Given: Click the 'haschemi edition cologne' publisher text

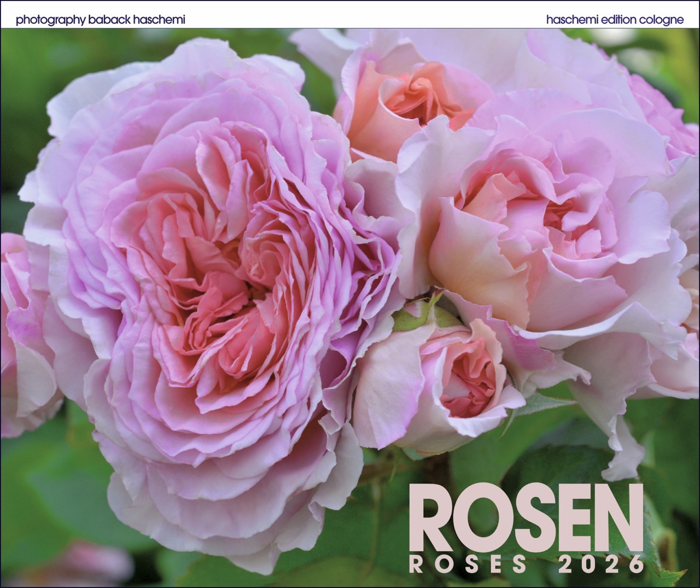Looking at the screenshot, I should [x=615, y=20].
